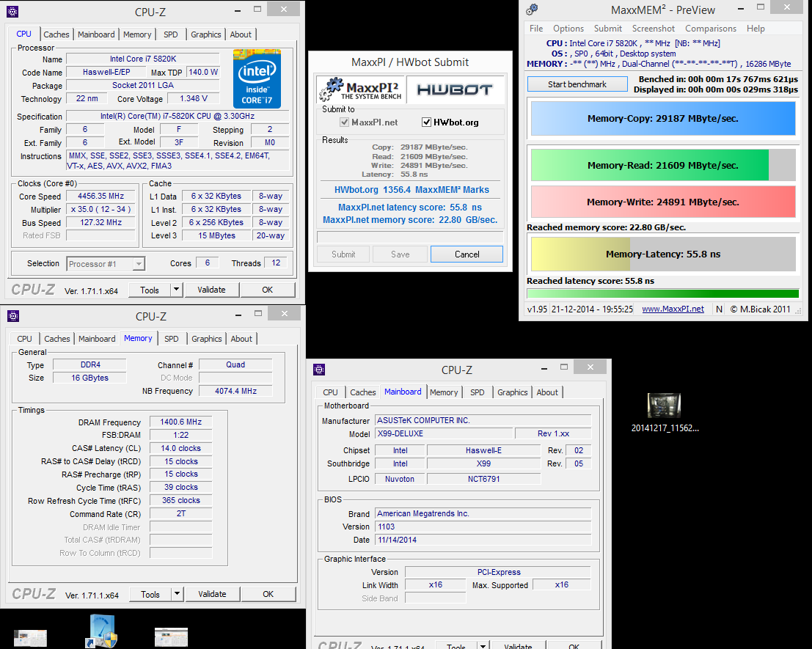Click Save in HWbot Submit dialog
Image resolution: width=812 pixels, height=649 pixels.
[x=400, y=254]
